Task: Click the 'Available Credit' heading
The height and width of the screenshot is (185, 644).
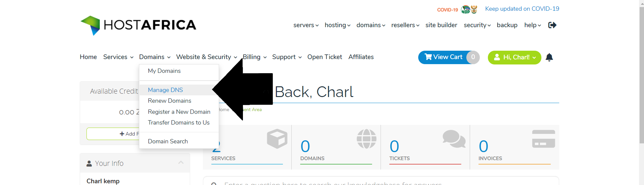Action: [114, 91]
